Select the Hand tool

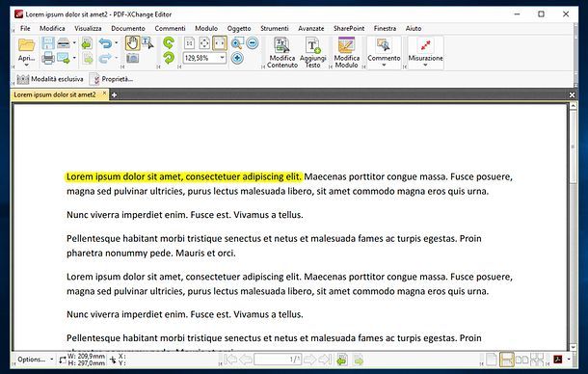click(x=132, y=43)
